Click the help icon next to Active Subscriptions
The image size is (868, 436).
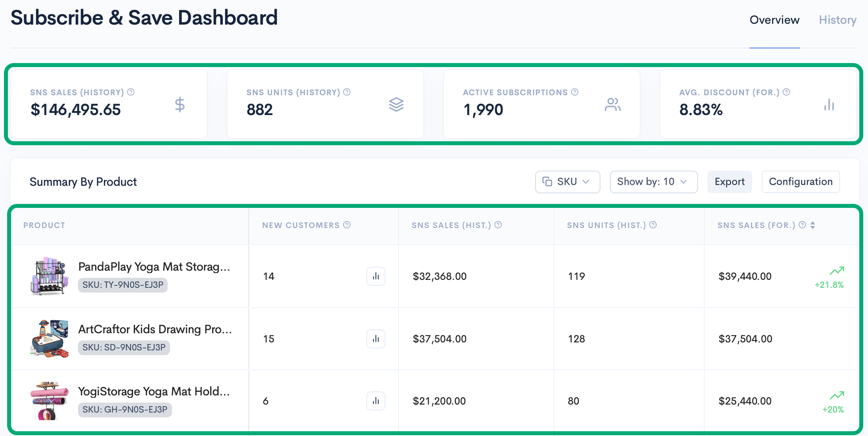click(x=575, y=92)
